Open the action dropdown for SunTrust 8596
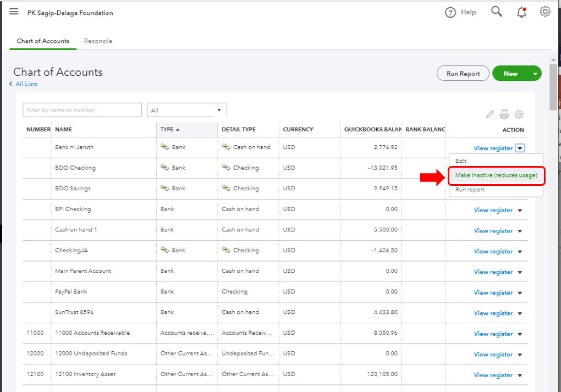This screenshot has width=561, height=392. coord(520,314)
